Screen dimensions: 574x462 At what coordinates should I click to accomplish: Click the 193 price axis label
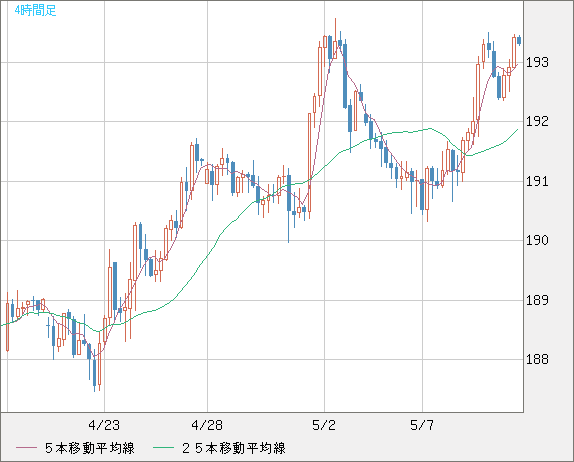[537, 63]
